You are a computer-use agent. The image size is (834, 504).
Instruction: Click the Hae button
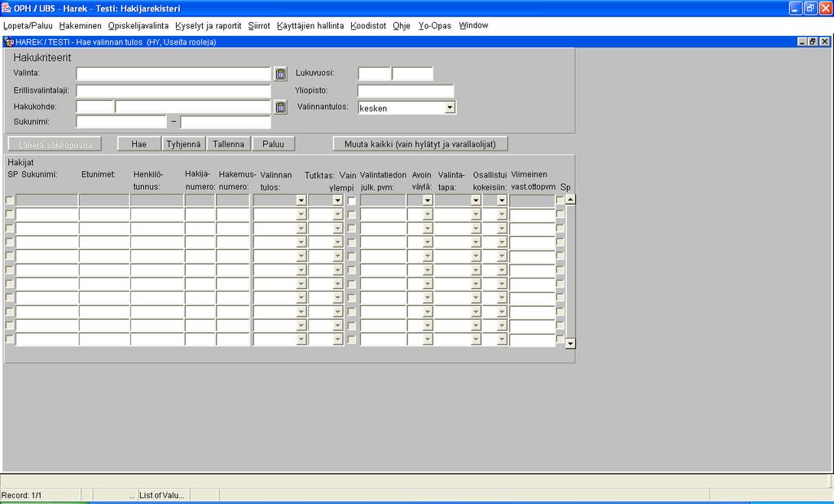coord(138,144)
